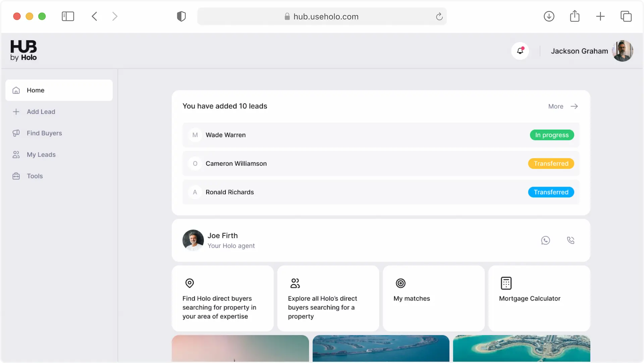Click Wade Warren's M initial circle
The image size is (644, 363).
(195, 135)
